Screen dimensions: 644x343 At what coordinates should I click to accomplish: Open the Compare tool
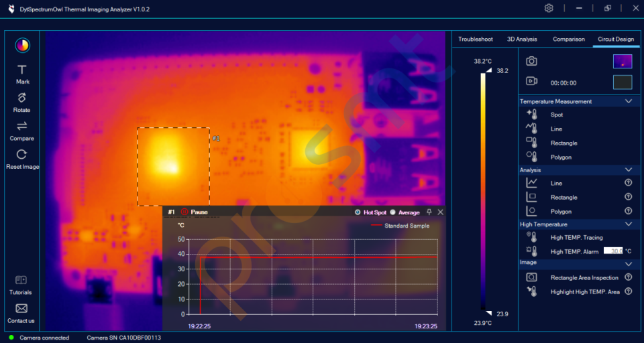[x=22, y=126]
